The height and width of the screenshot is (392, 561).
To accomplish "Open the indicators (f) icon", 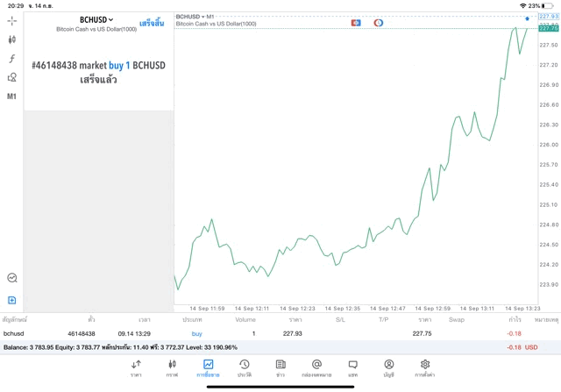I will click(11, 59).
